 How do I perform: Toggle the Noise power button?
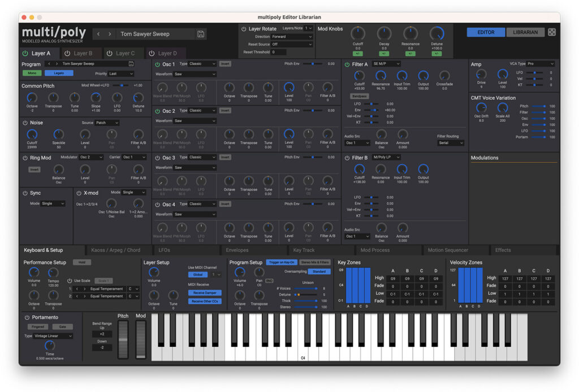coord(25,123)
